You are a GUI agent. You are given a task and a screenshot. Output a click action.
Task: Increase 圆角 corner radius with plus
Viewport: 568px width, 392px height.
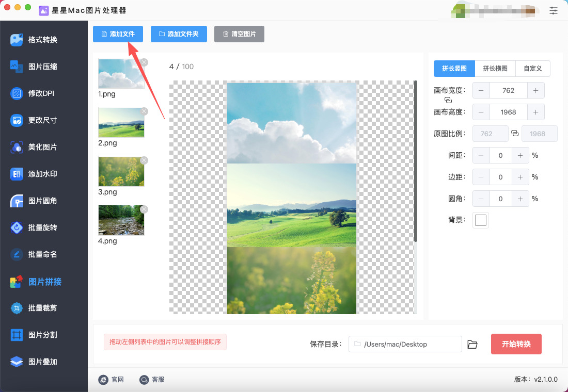pyautogui.click(x=520, y=199)
